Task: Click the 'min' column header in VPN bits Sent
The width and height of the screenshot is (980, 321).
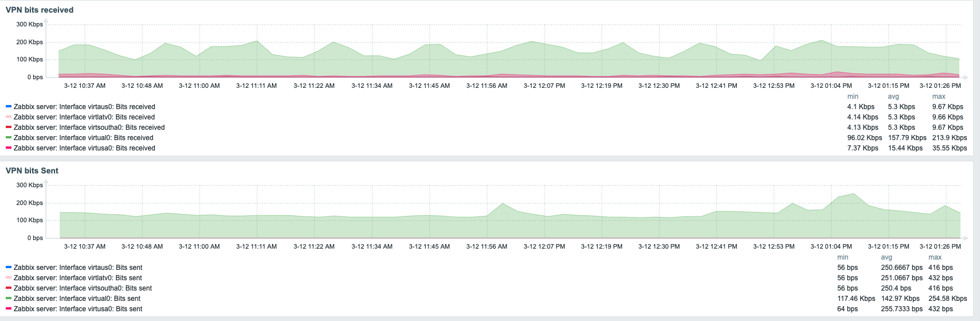Action: click(843, 257)
